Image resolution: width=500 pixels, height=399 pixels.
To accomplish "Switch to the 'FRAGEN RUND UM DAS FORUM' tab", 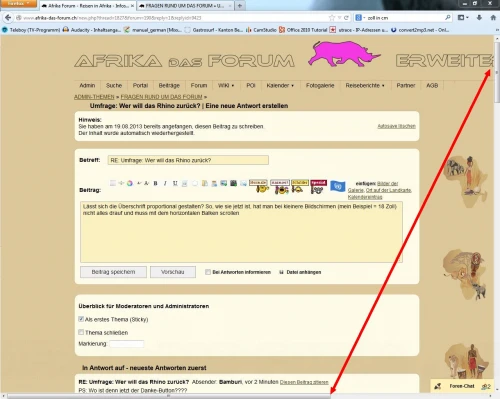I will [x=185, y=6].
